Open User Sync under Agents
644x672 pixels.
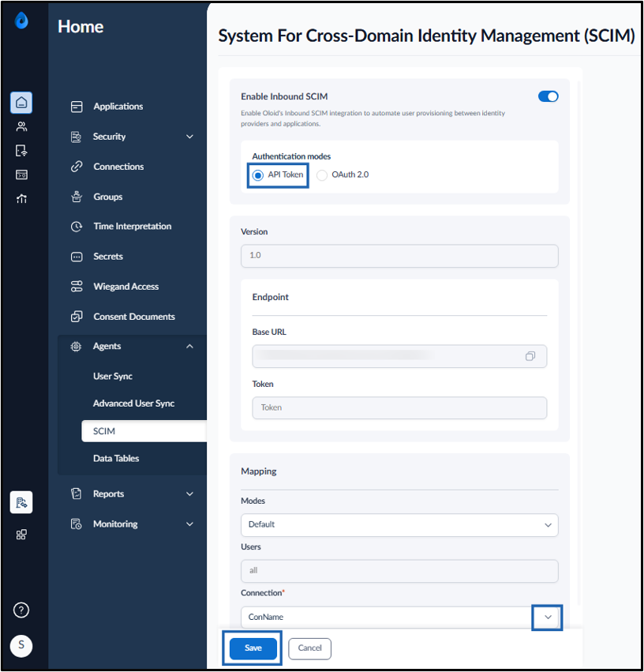pyautogui.click(x=113, y=377)
